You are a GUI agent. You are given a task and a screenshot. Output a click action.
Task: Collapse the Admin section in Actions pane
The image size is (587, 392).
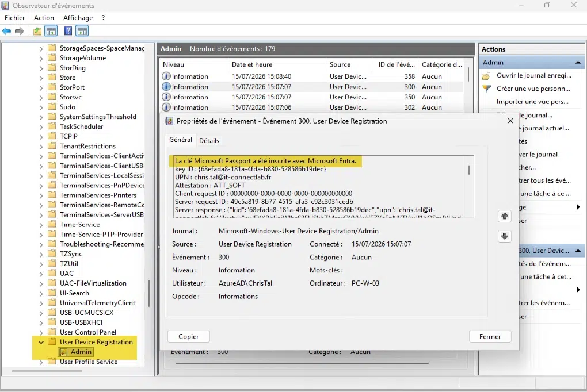pyautogui.click(x=578, y=63)
